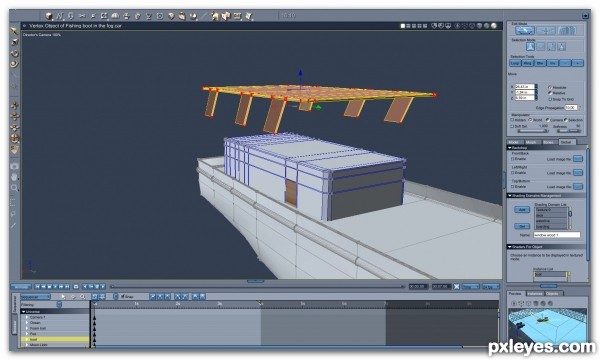Click the magnifier icon in sequencer toolbar
Viewport: 600px width, 360px height.
click(83, 296)
